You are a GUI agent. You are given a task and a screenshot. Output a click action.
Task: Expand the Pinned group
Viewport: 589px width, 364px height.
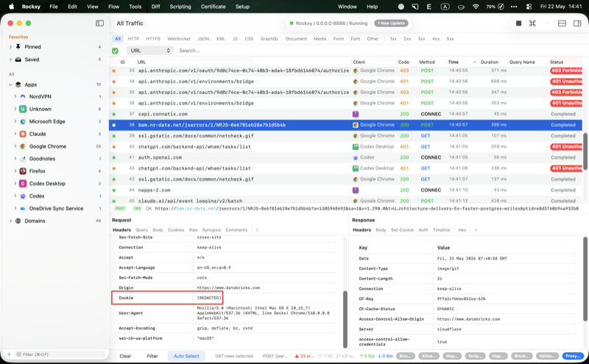[10, 47]
